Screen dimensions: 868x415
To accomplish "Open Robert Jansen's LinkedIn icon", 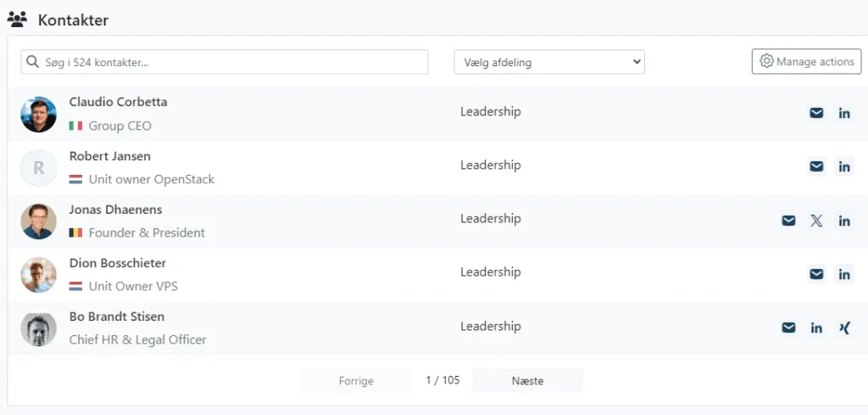I will click(x=844, y=166).
